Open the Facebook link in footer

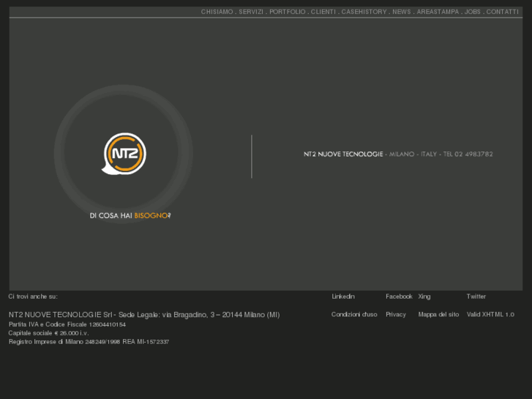pos(399,297)
